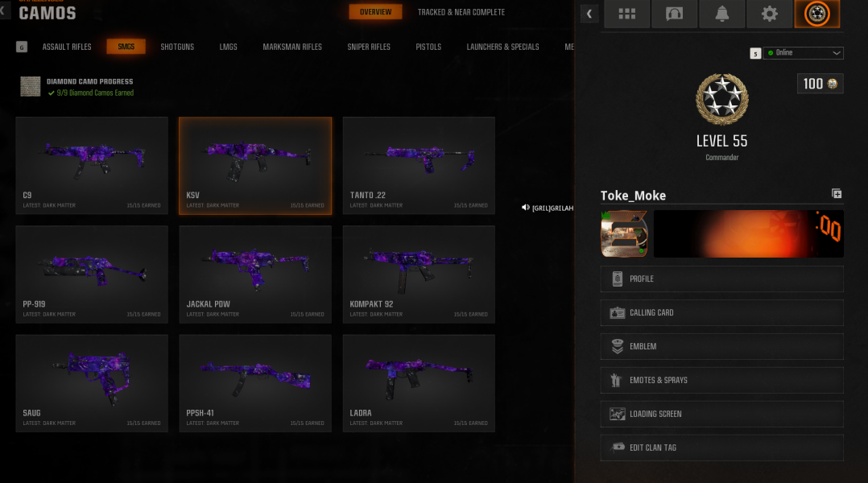Open the apps grid menu icon
This screenshot has height=483, width=868.
pos(626,14)
